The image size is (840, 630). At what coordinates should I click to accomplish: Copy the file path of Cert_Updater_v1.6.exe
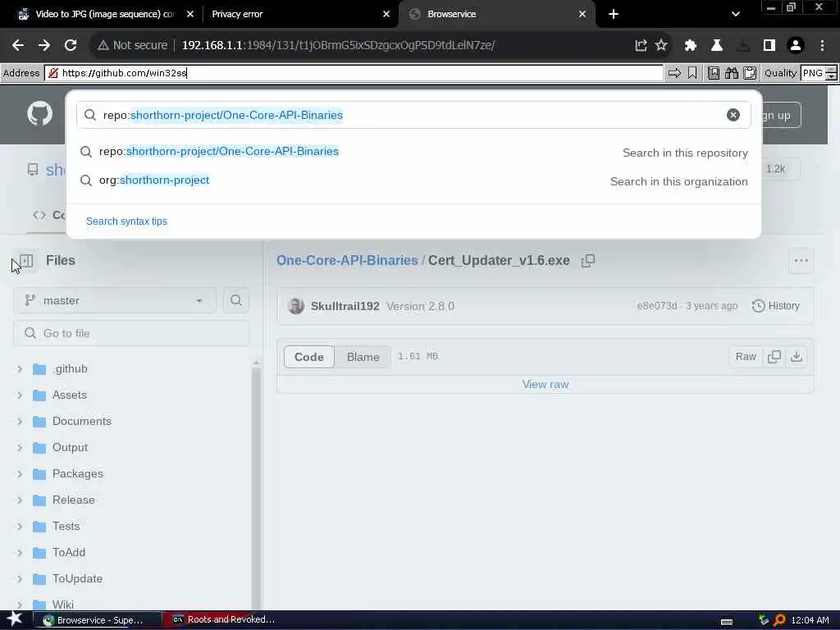click(x=588, y=260)
